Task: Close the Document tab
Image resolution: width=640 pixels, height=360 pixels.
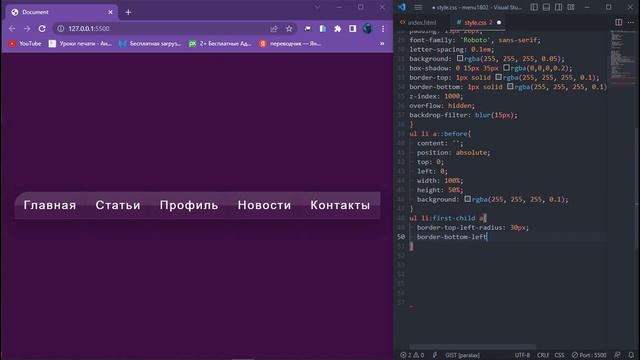Action: coord(110,12)
